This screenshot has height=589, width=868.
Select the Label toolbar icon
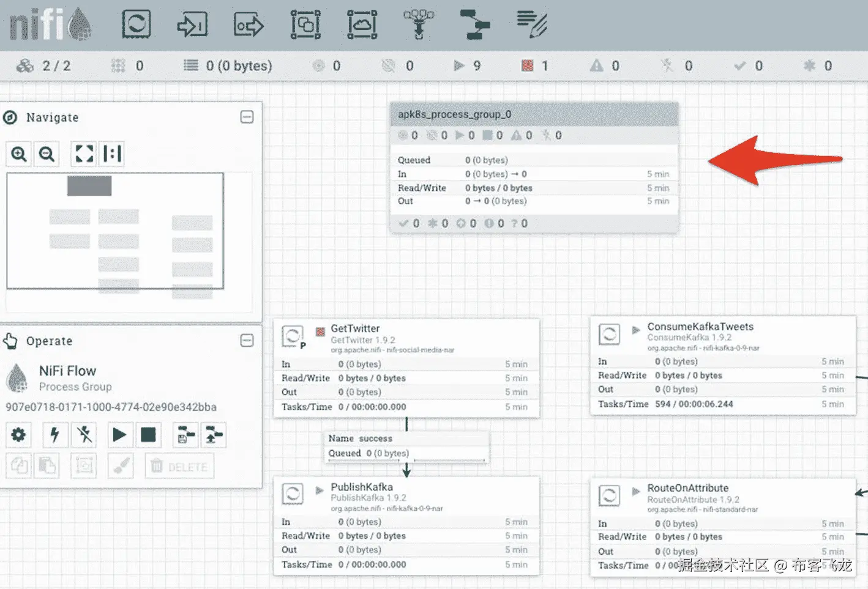tap(532, 24)
